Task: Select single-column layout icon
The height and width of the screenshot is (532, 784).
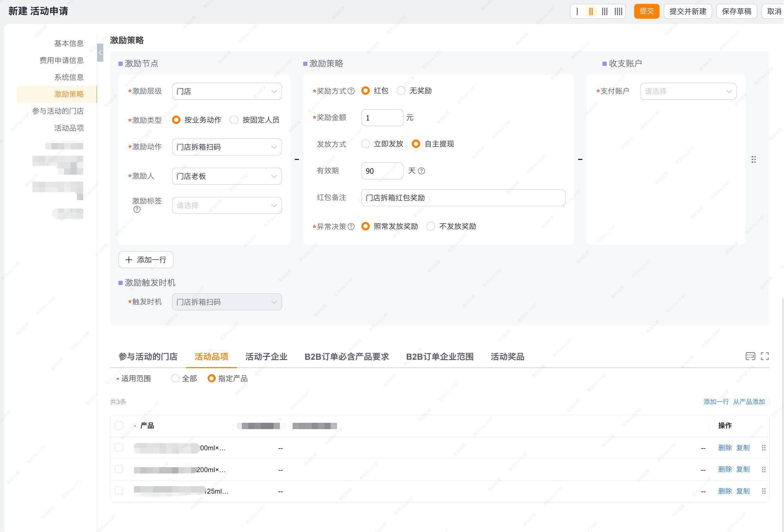Action: pyautogui.click(x=577, y=11)
